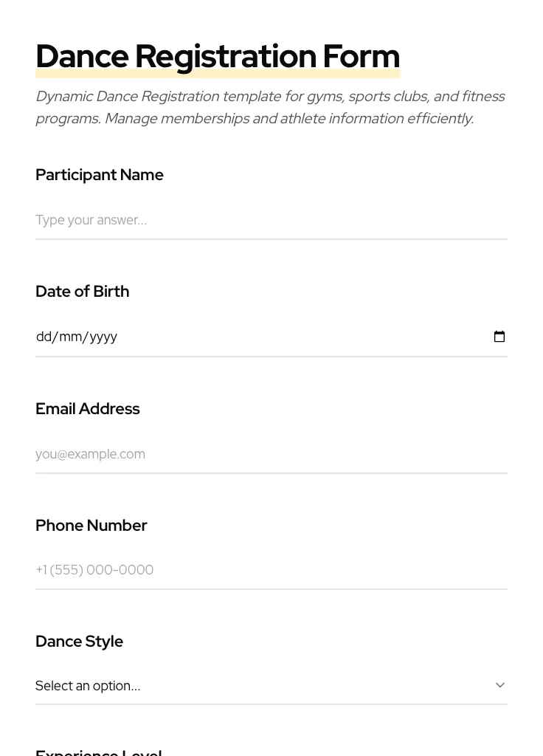Select the Phone Number input field
Viewport: 543px width, 756px height.
click(x=271, y=570)
